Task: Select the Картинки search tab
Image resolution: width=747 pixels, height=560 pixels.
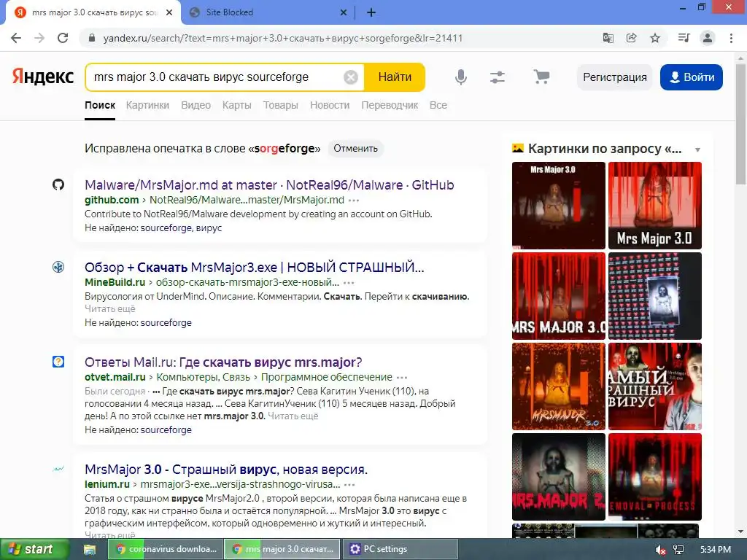Action: pos(147,105)
